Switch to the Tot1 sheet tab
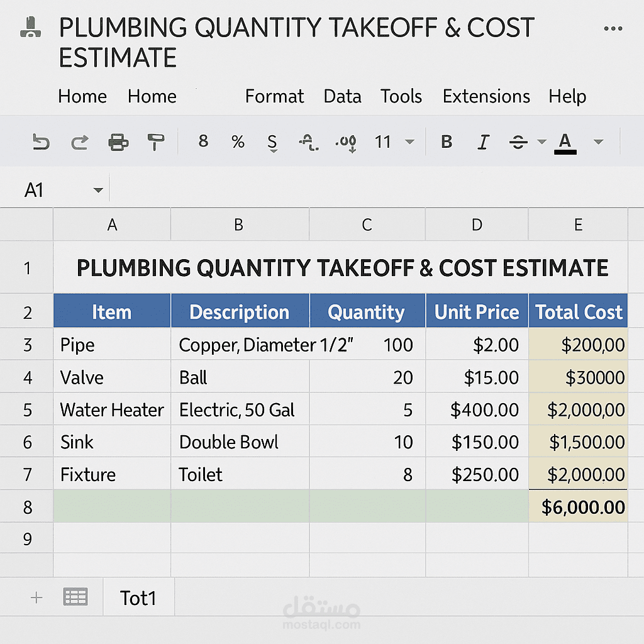644x644 pixels. coord(138,597)
